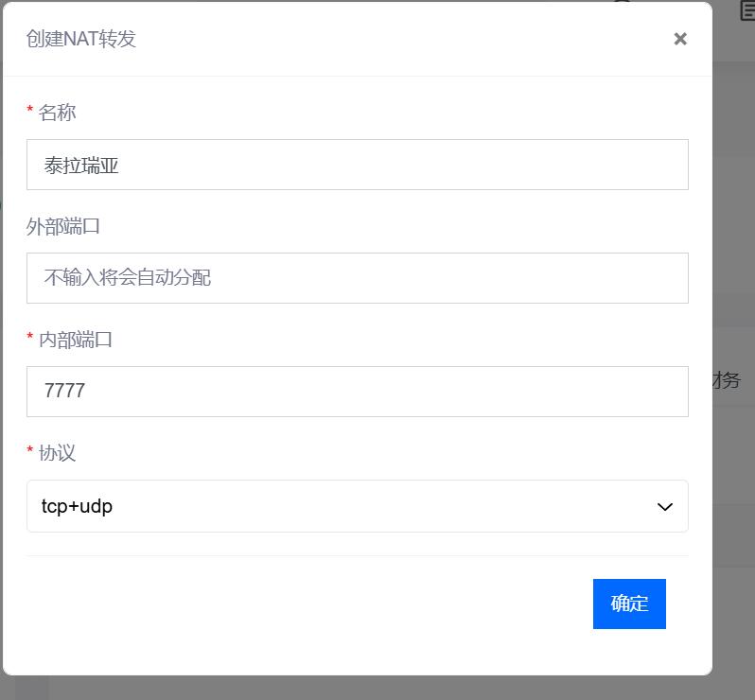Click the 7777 port value text
Image resolution: width=755 pixels, height=700 pixels.
coord(64,391)
